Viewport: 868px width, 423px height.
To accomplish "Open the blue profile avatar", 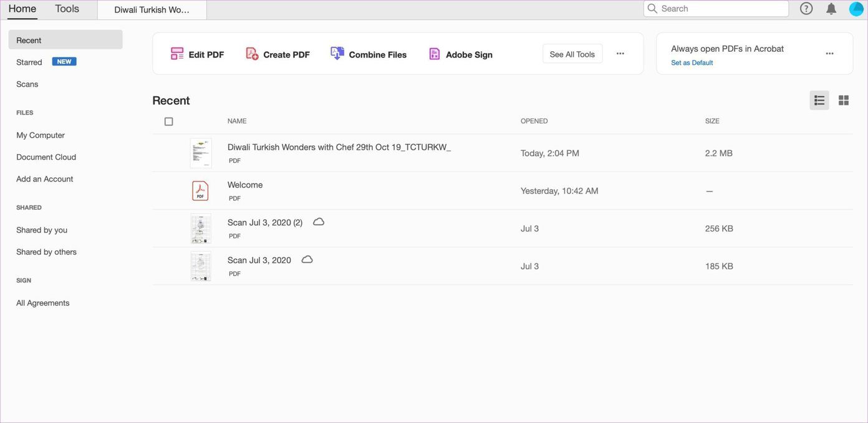I will (x=856, y=9).
